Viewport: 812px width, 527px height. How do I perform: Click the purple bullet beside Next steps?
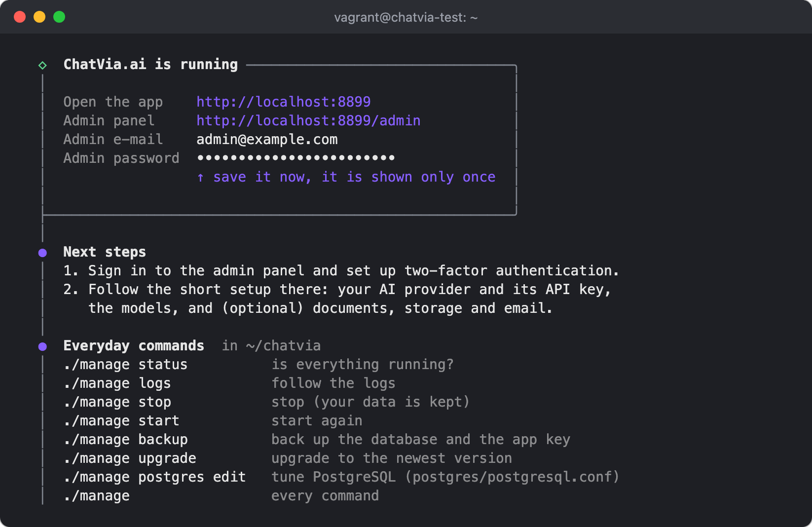pos(43,253)
